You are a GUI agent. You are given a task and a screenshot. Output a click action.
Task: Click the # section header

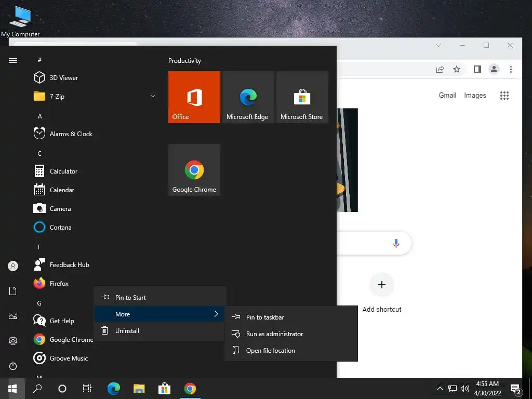(x=39, y=60)
